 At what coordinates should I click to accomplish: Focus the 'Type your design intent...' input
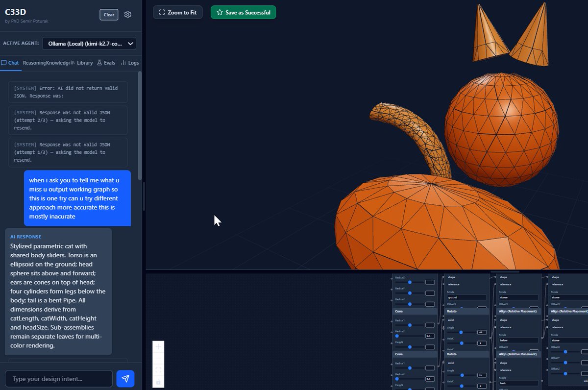(59, 379)
